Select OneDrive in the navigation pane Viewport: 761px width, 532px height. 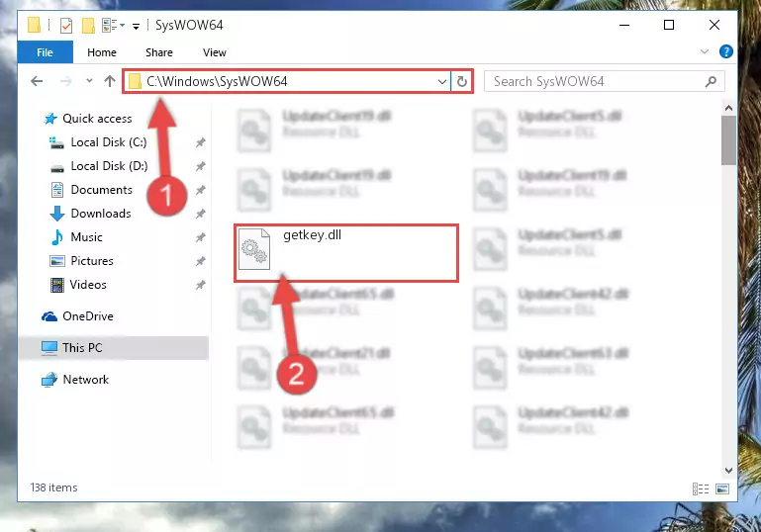[x=88, y=316]
